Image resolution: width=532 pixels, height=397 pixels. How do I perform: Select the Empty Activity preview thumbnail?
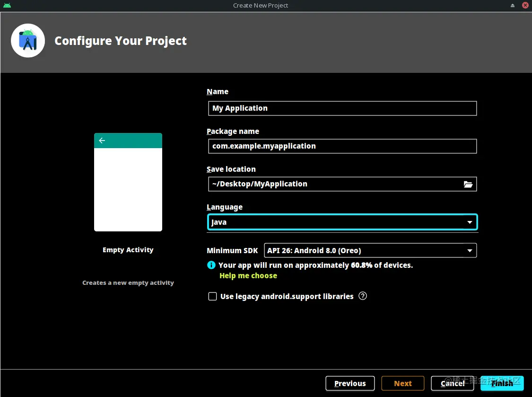(x=128, y=182)
